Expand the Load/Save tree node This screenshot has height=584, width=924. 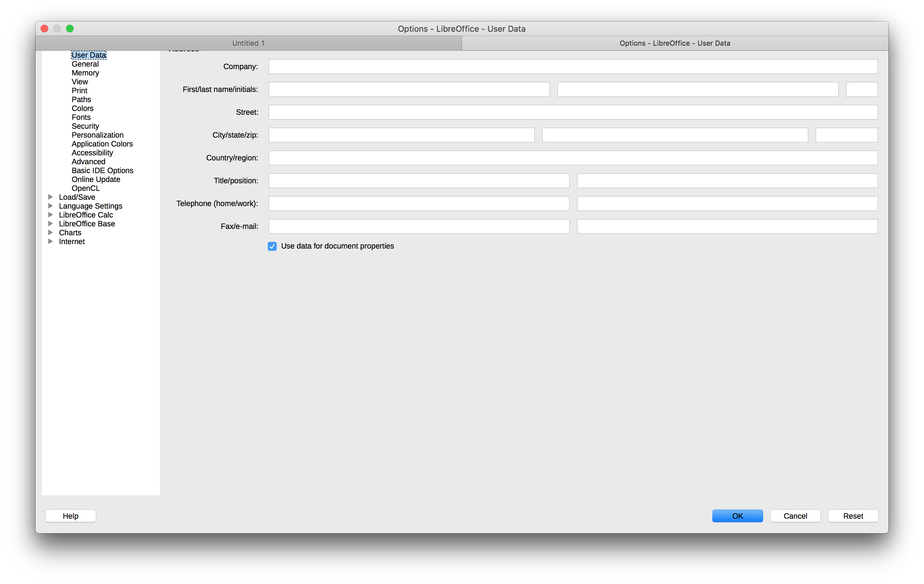(x=50, y=197)
